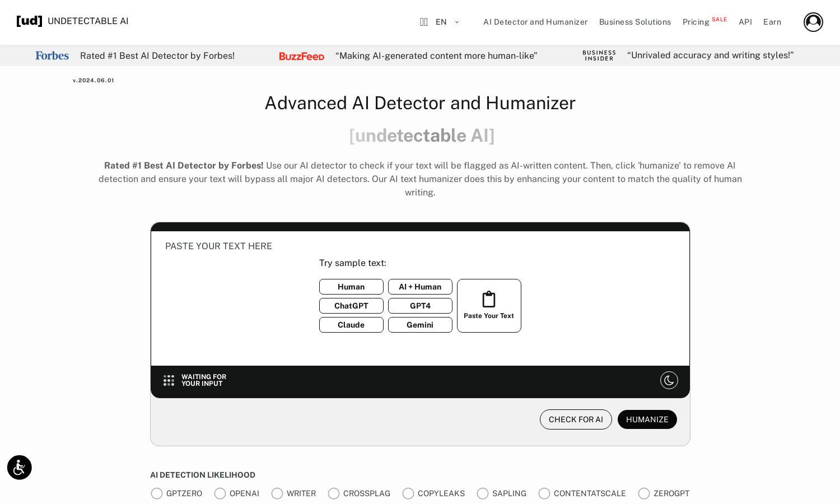Viewport: 840px width, 504px height.
Task: Click the [ud] Undetectable AI logo
Action: [72, 21]
